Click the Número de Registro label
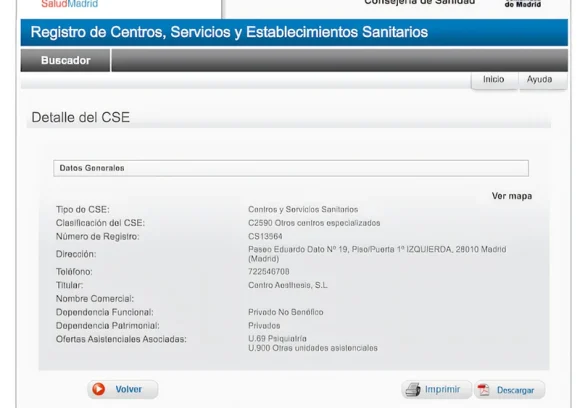Viewport: 580px width, 408px height. [98, 237]
